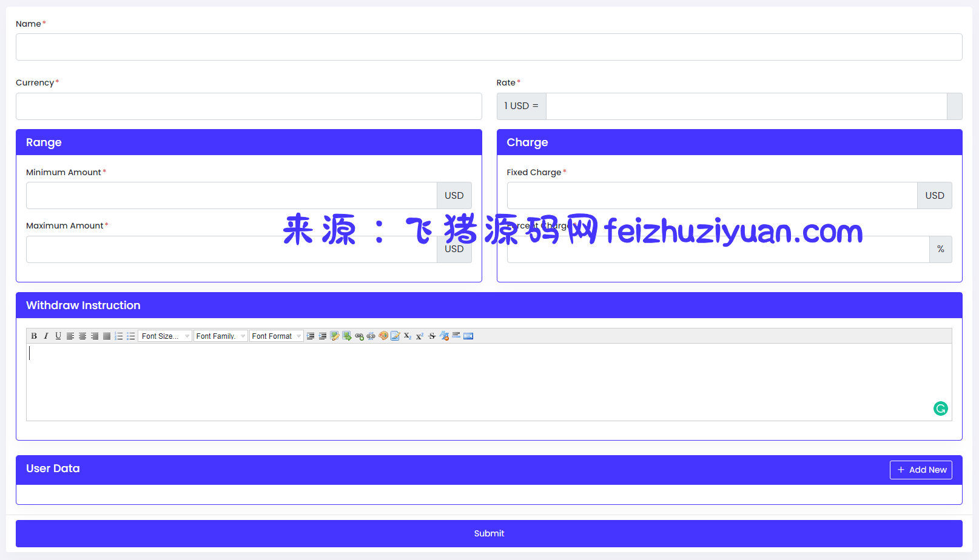Viewport: 979px width, 560px height.
Task: Click the Grammarly icon in editor
Action: tap(940, 408)
